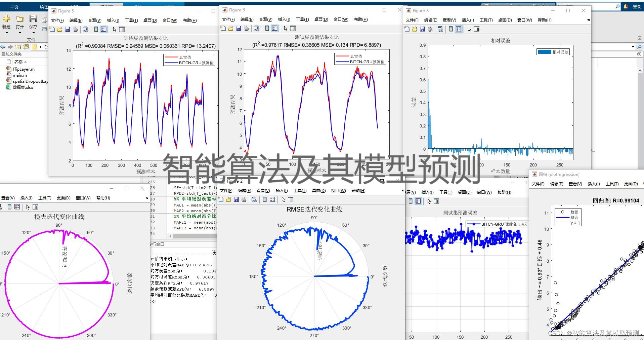Toggle the legend off in Figure 5
644x340 pixels.
tap(103, 29)
